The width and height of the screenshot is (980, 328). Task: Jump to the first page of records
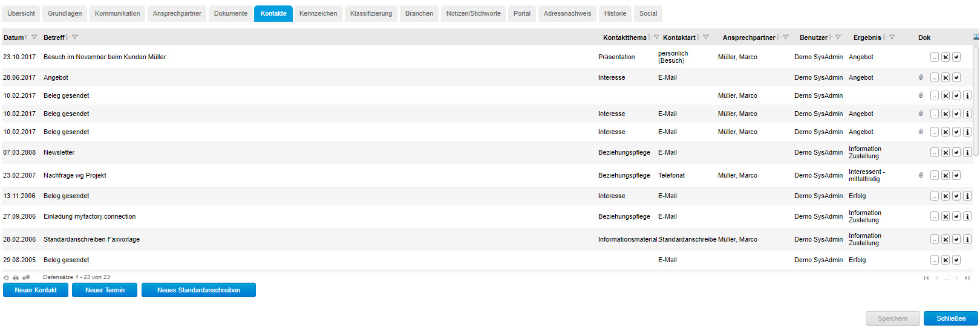pos(926,278)
